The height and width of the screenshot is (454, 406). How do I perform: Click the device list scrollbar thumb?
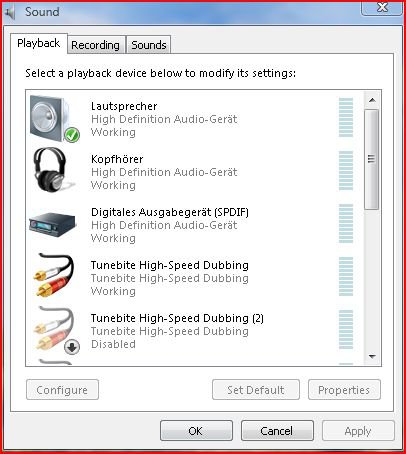click(372, 159)
